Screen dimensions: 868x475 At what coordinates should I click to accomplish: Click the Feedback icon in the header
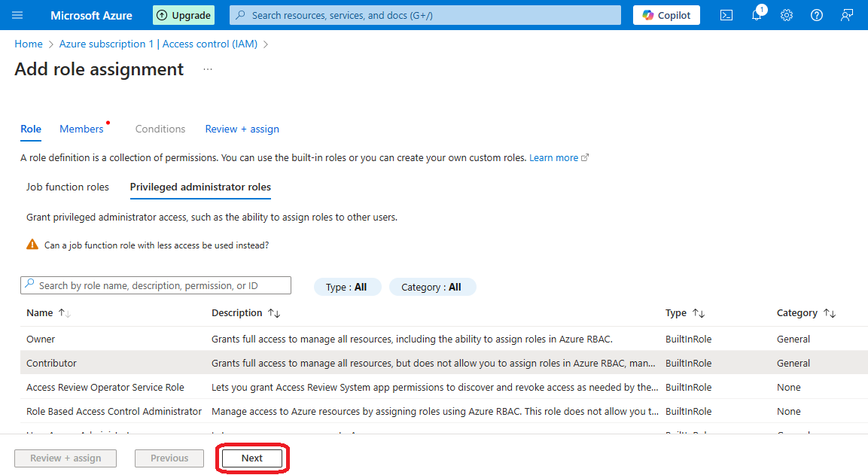[x=847, y=15]
